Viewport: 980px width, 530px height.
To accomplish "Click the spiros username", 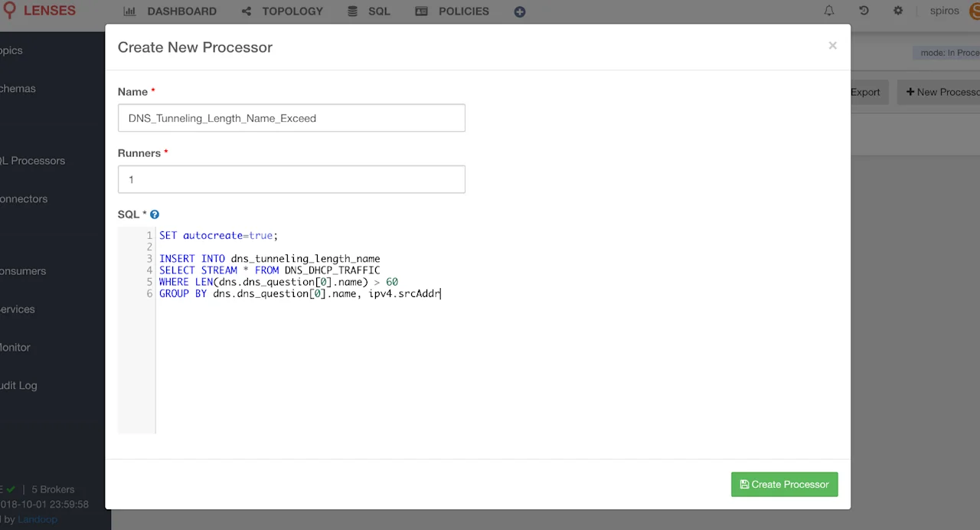I will (944, 11).
